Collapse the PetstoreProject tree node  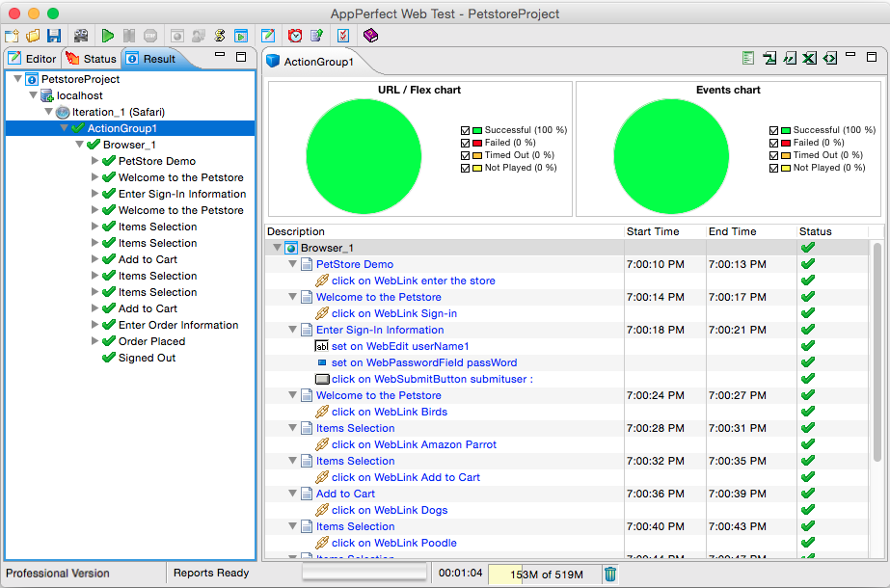tap(17, 79)
